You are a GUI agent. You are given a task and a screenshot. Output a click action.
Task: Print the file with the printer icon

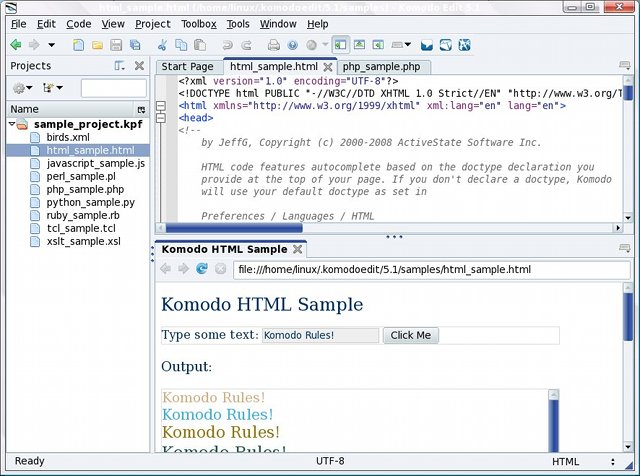tap(273, 45)
